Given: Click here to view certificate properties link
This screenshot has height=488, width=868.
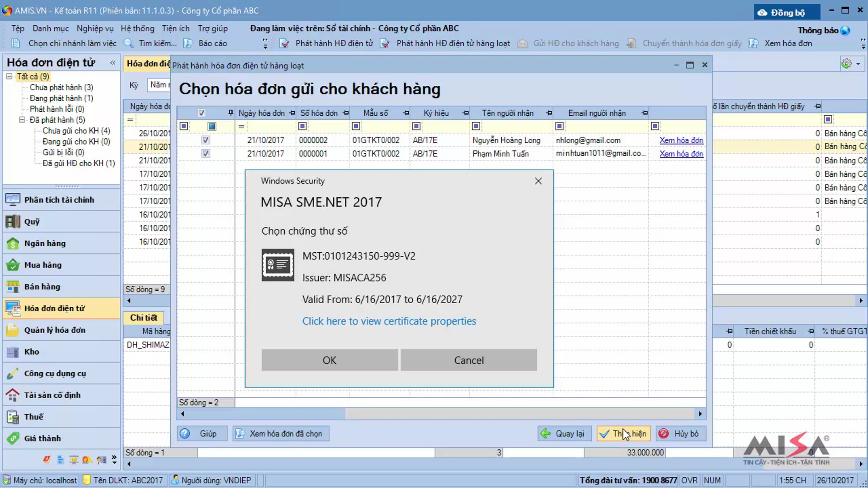Looking at the screenshot, I should point(389,321).
